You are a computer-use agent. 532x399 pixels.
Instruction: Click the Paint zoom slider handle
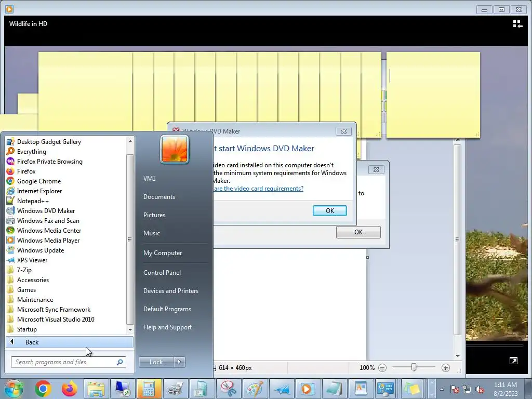coord(414,367)
